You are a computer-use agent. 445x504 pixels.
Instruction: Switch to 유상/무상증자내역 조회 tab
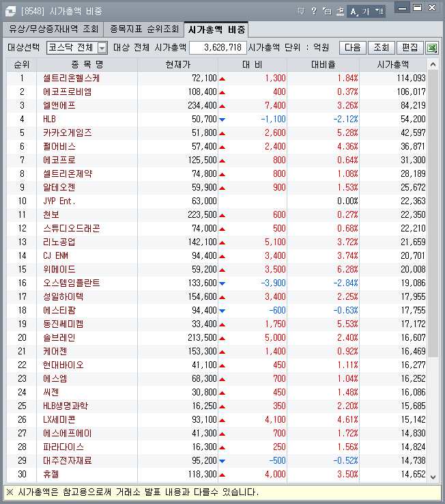click(53, 29)
